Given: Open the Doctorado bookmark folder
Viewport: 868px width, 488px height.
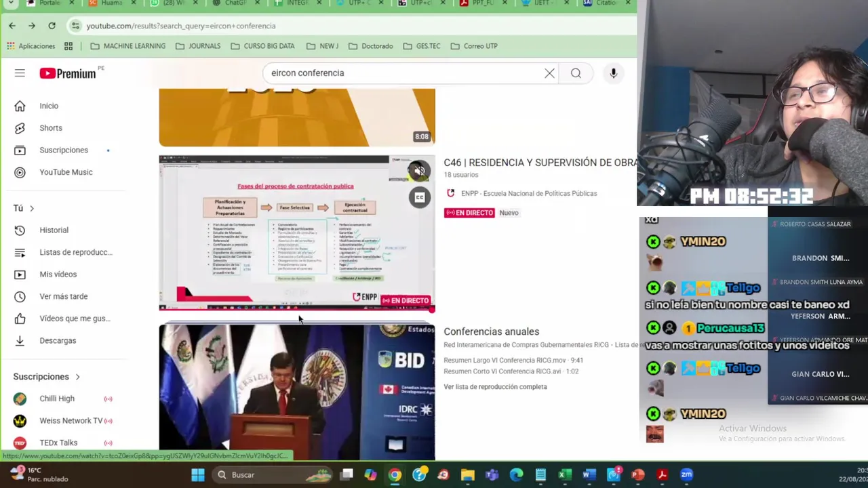Looking at the screenshot, I should (x=371, y=46).
